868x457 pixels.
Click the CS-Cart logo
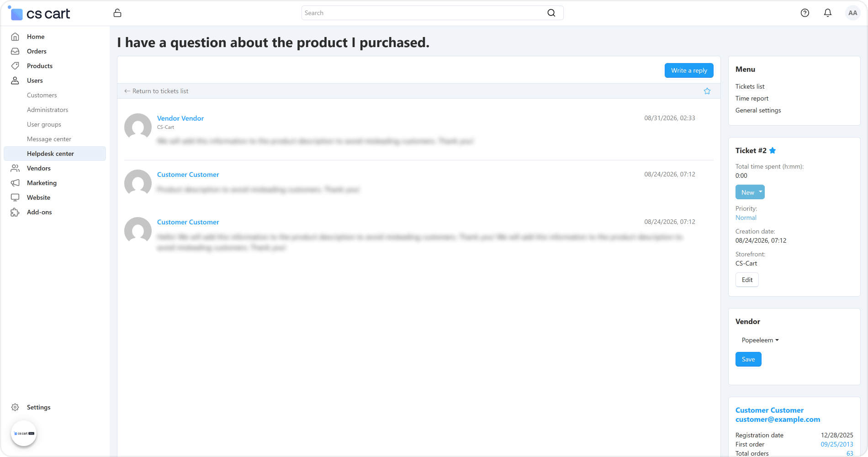click(x=39, y=13)
